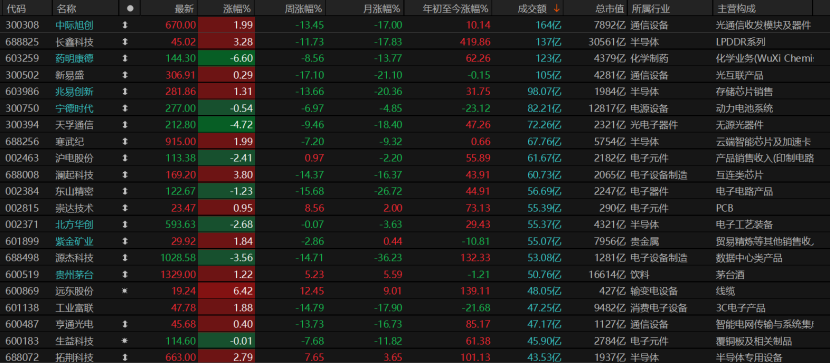
Task: Sort by 年初至今涨幅% column header
Action: pyautogui.click(x=456, y=8)
